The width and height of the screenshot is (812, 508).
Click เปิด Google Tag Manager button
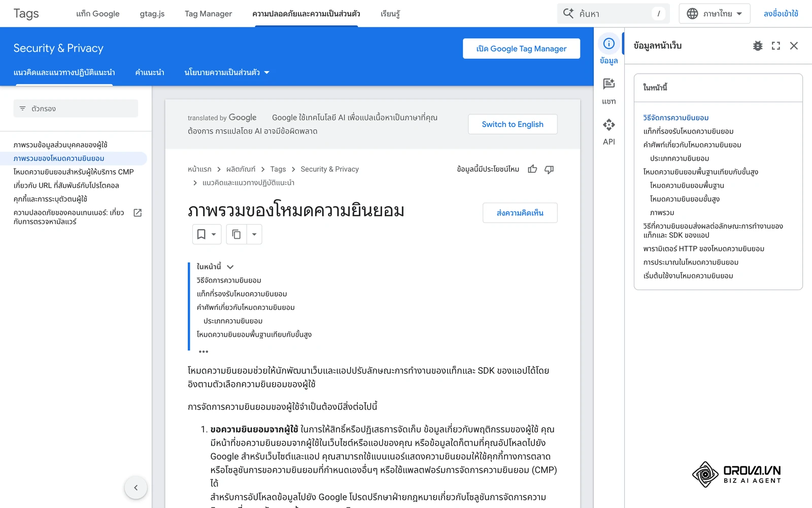[x=521, y=49]
